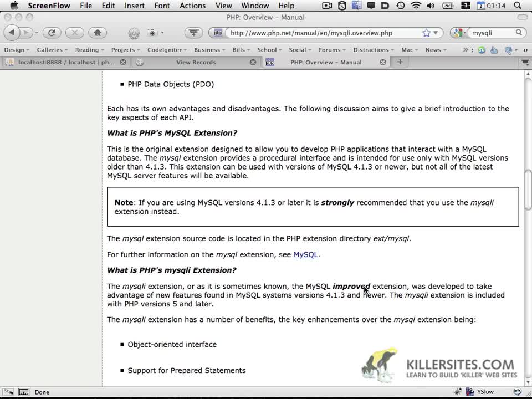Viewport: 532px width, 399px height.
Task: Bookmark this page with the star
Action: click(427, 33)
